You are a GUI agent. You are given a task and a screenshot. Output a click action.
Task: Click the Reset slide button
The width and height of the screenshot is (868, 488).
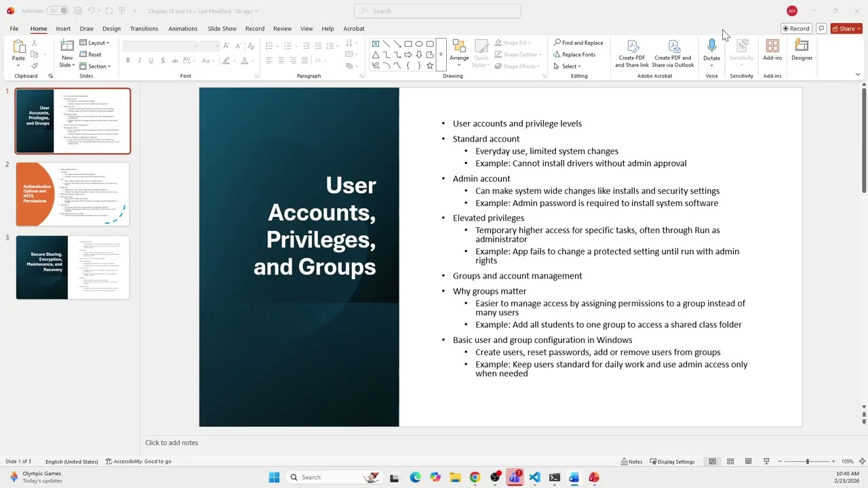(90, 54)
